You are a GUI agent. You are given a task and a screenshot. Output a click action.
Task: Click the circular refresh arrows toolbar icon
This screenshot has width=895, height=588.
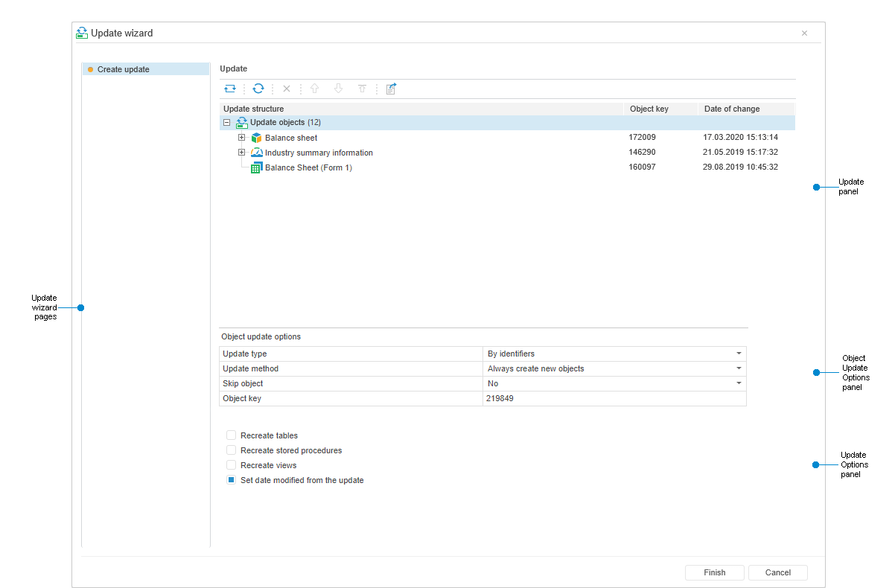tap(258, 89)
